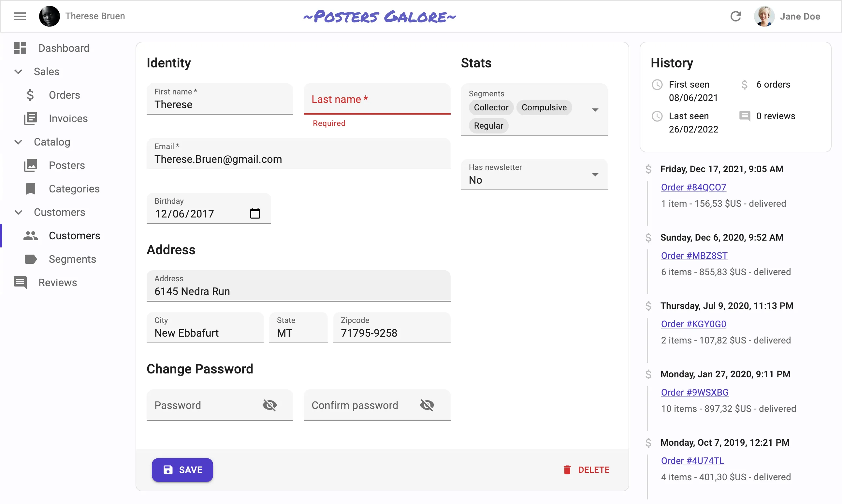Select the Orders dollar icon in sidebar
This screenshot has width=842, height=504.
30,95
